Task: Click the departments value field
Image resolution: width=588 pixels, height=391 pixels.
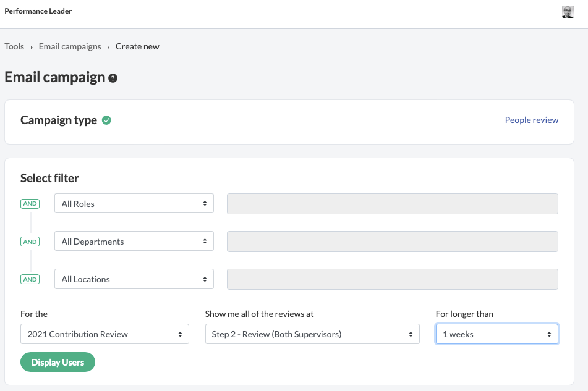Action: (392, 242)
